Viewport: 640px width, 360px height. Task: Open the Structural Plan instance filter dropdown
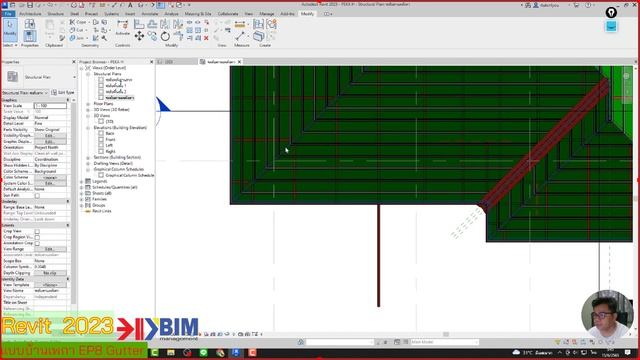(46, 93)
